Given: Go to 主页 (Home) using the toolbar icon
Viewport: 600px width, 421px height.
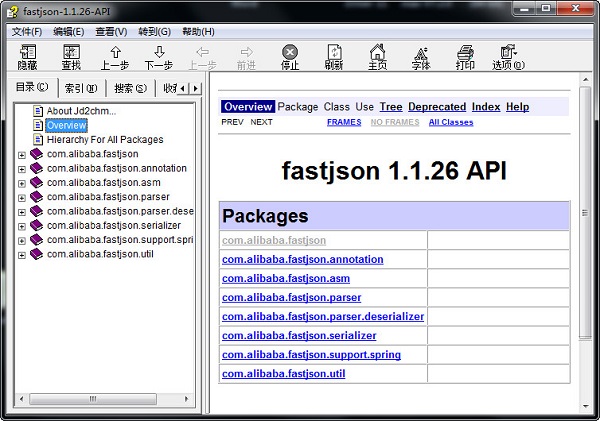Looking at the screenshot, I should tap(377, 56).
